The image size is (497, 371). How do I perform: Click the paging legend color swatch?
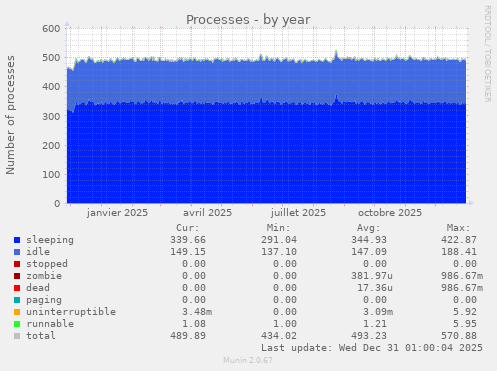(x=17, y=300)
